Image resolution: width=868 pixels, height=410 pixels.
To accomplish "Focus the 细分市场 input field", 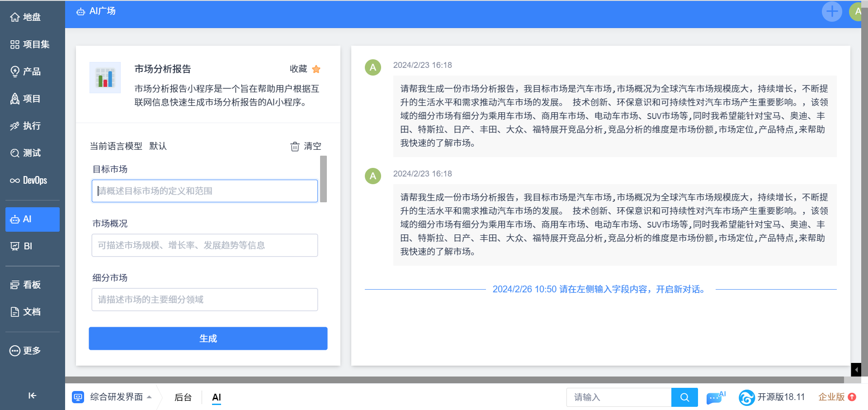I will [x=205, y=300].
